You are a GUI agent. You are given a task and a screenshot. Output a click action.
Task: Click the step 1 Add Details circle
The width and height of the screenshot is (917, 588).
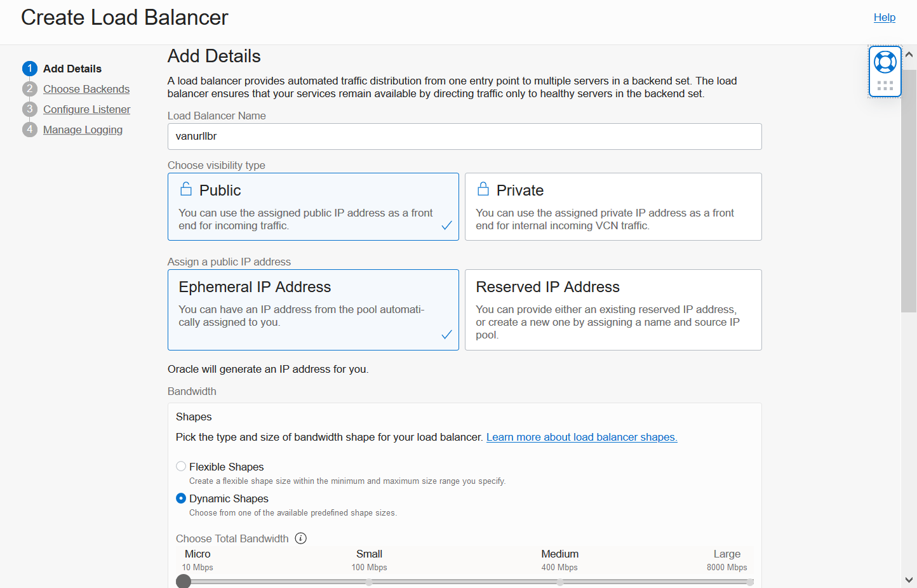click(x=29, y=69)
